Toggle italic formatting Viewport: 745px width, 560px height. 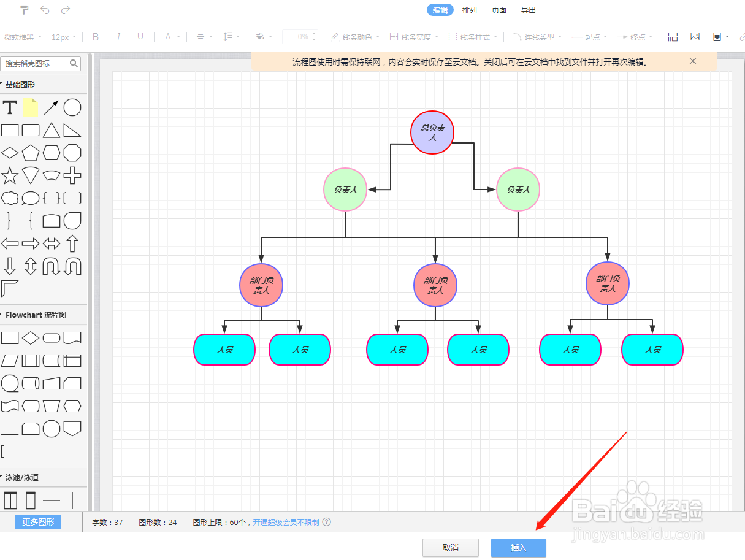point(118,37)
